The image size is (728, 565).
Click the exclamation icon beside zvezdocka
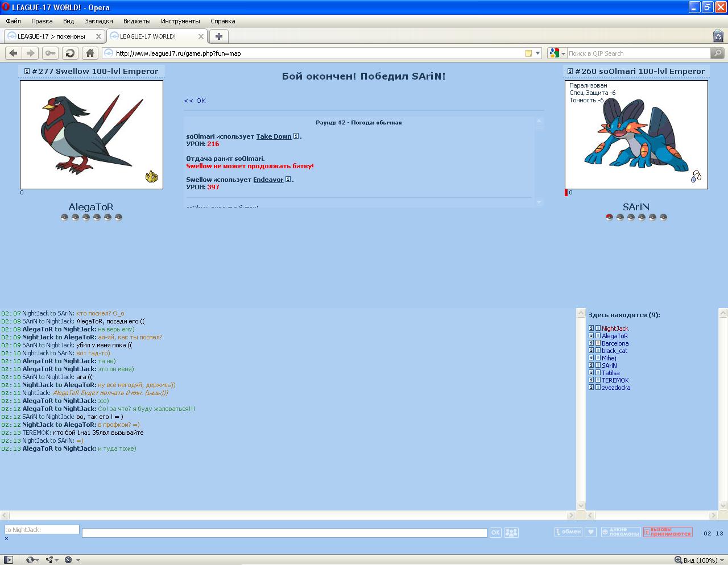[x=598, y=388]
